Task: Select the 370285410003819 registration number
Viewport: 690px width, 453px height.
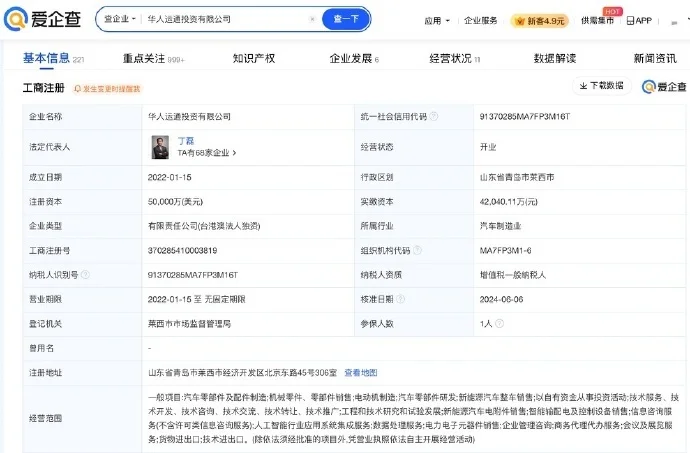Action: pos(182,250)
